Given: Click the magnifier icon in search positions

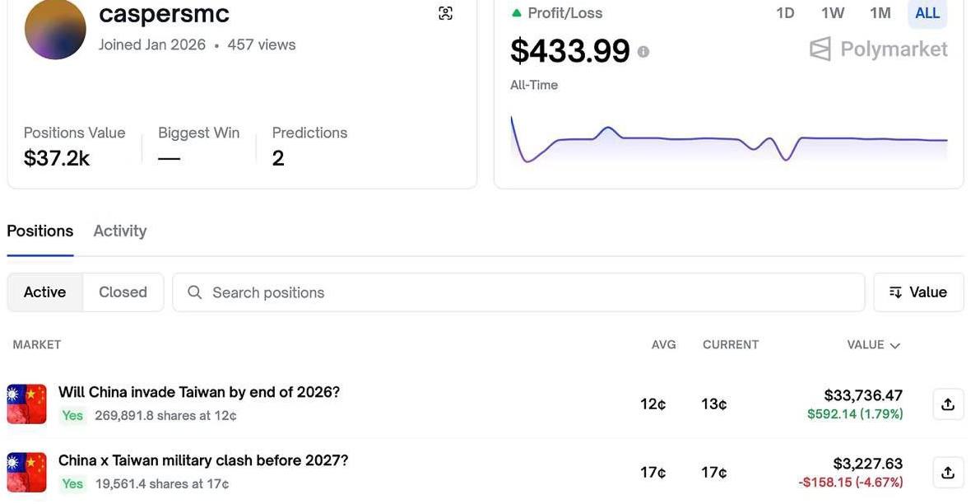Looking at the screenshot, I should click(x=195, y=292).
